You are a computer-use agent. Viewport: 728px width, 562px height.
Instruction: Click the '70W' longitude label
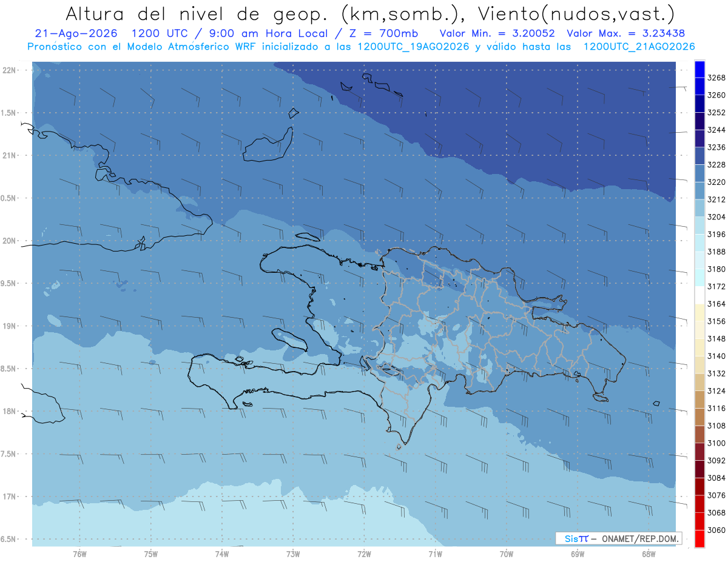point(507,554)
